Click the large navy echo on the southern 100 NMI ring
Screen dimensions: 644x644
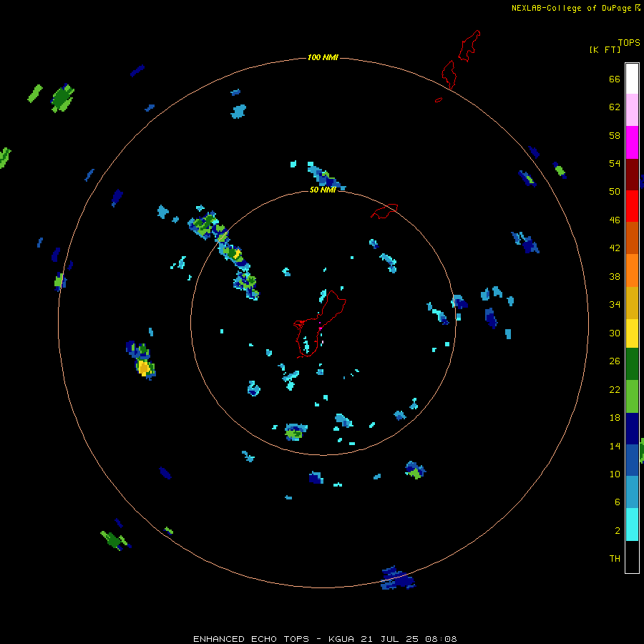point(397,578)
